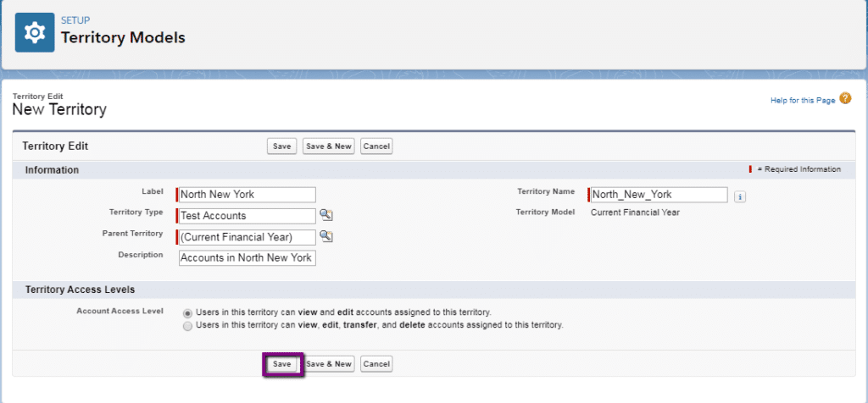Focus the Territory Name field
868x403 pixels.
tap(659, 195)
